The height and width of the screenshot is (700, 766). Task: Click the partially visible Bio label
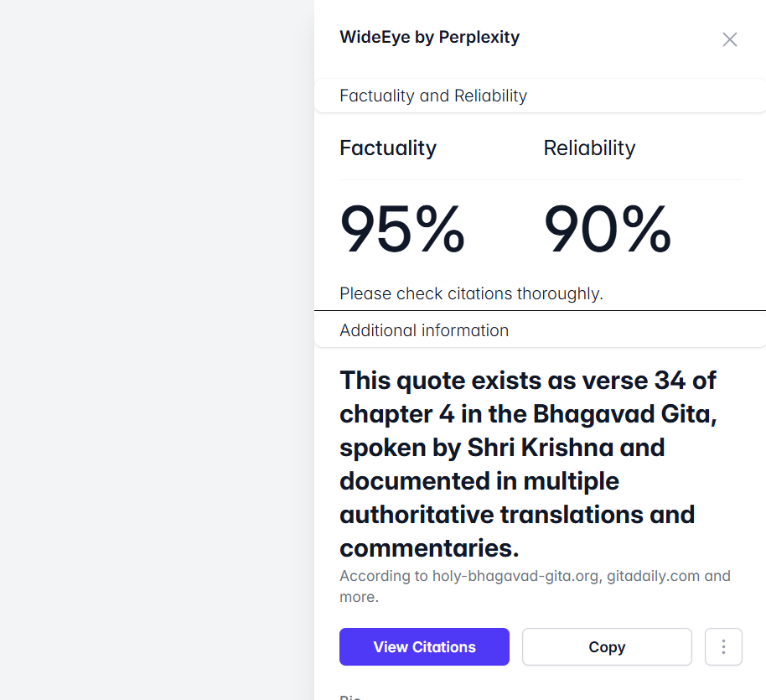pyautogui.click(x=349, y=696)
